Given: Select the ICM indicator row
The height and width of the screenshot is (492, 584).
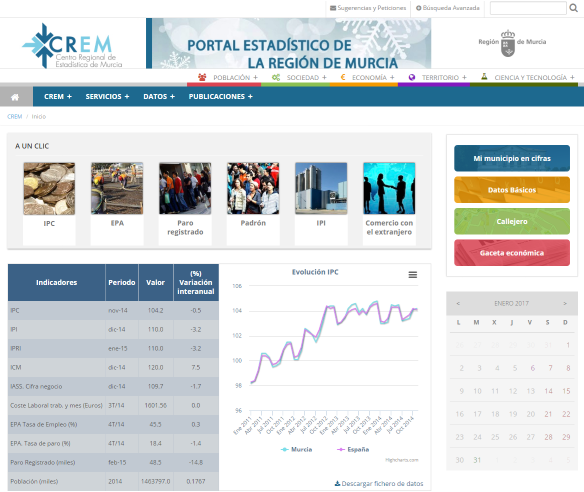Looking at the screenshot, I should 113,368.
